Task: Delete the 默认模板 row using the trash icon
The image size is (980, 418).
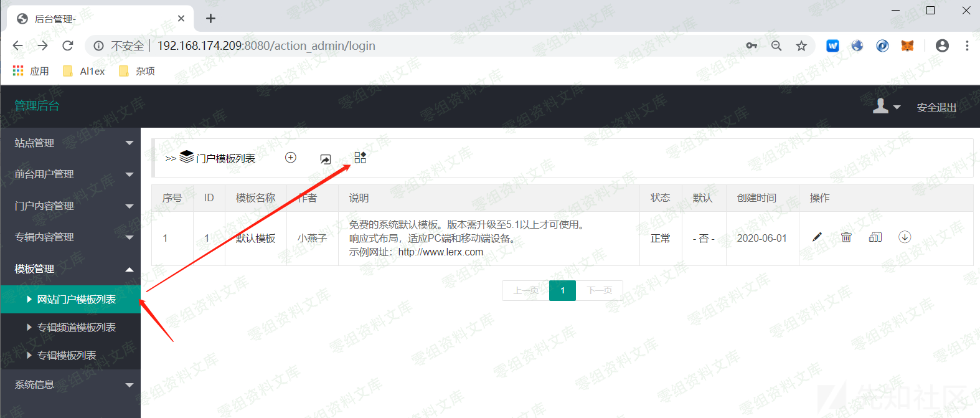Action: pos(846,237)
